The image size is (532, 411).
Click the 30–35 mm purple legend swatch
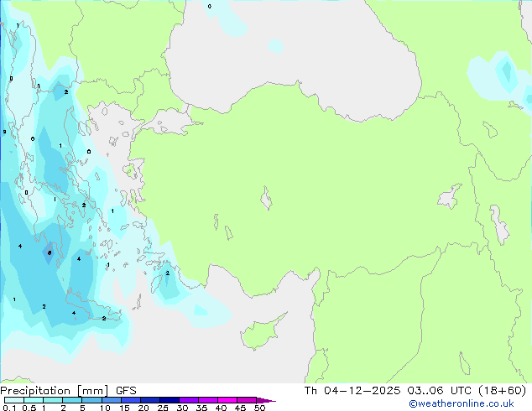[x=189, y=400]
